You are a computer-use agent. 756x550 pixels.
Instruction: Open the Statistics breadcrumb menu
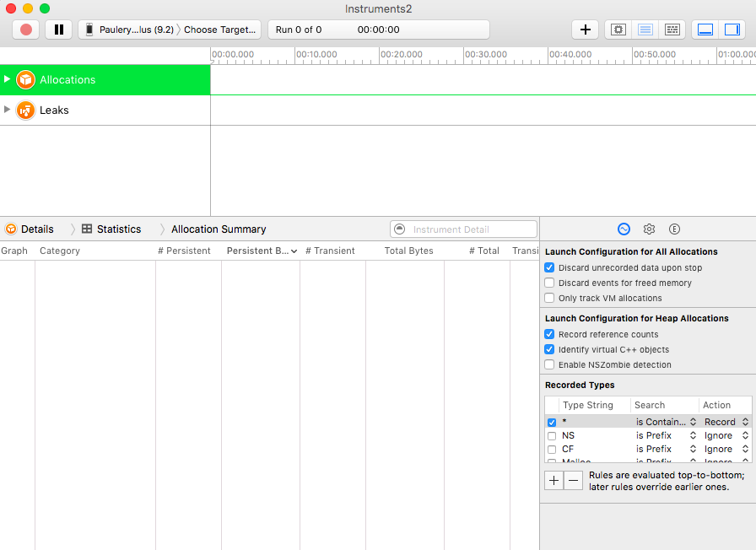pyautogui.click(x=111, y=229)
